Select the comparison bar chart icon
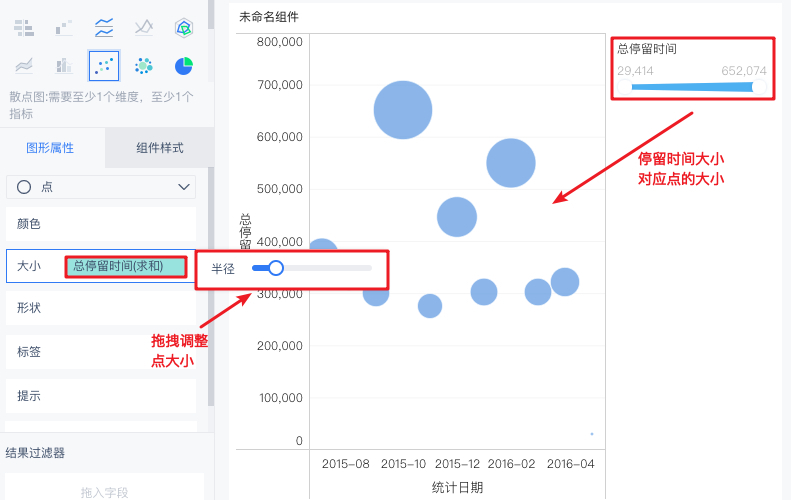 coord(24,28)
